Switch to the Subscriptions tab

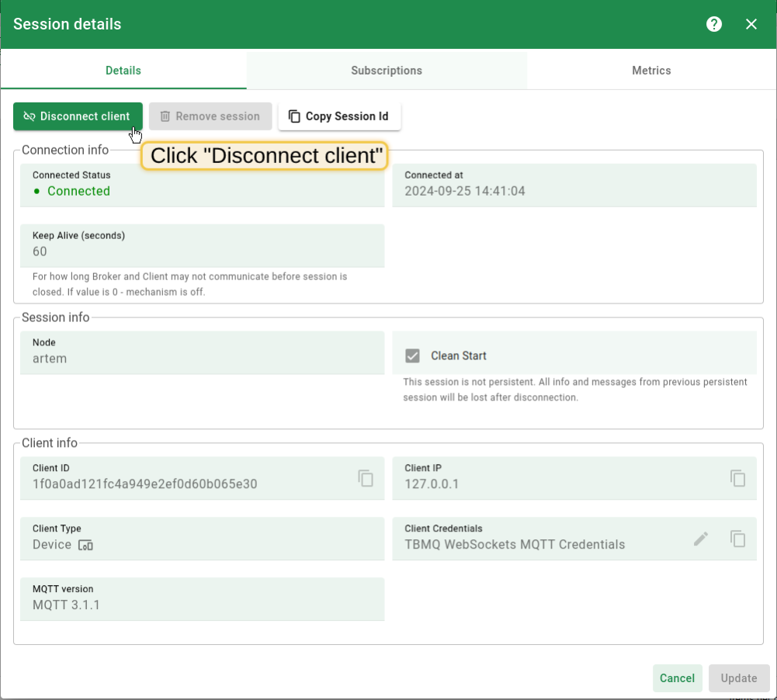click(x=386, y=70)
